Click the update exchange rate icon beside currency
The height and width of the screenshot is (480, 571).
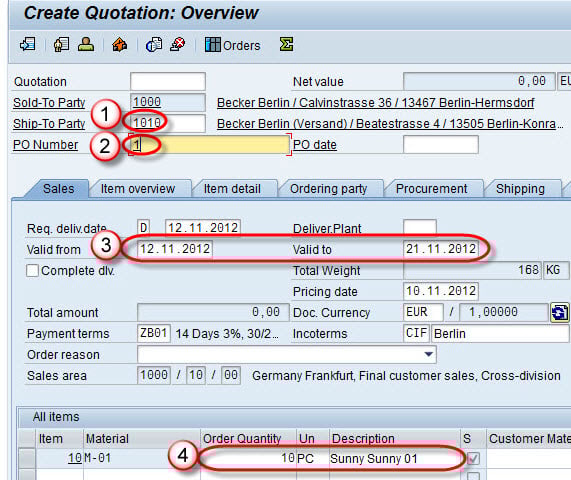(x=560, y=312)
